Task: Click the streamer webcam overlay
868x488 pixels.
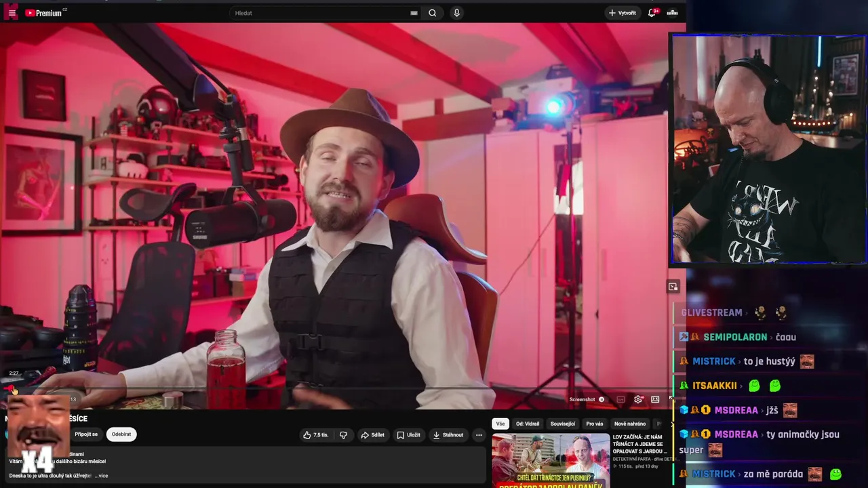Action: (768, 149)
